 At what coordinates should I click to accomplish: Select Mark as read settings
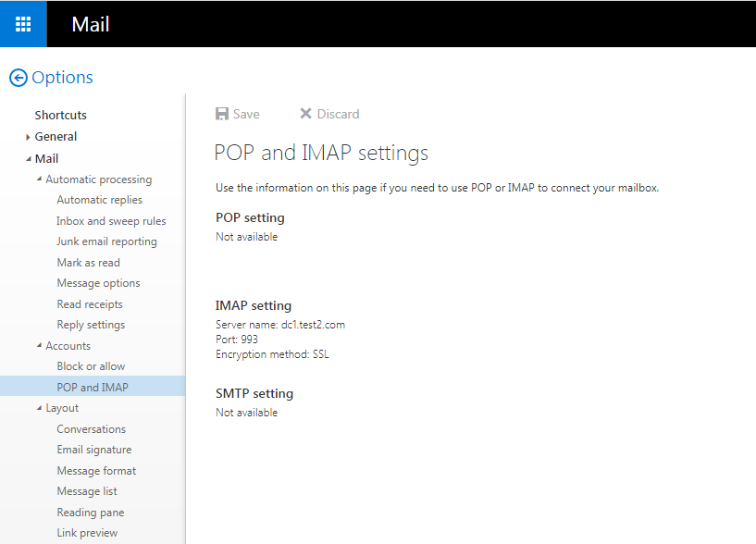click(x=88, y=263)
